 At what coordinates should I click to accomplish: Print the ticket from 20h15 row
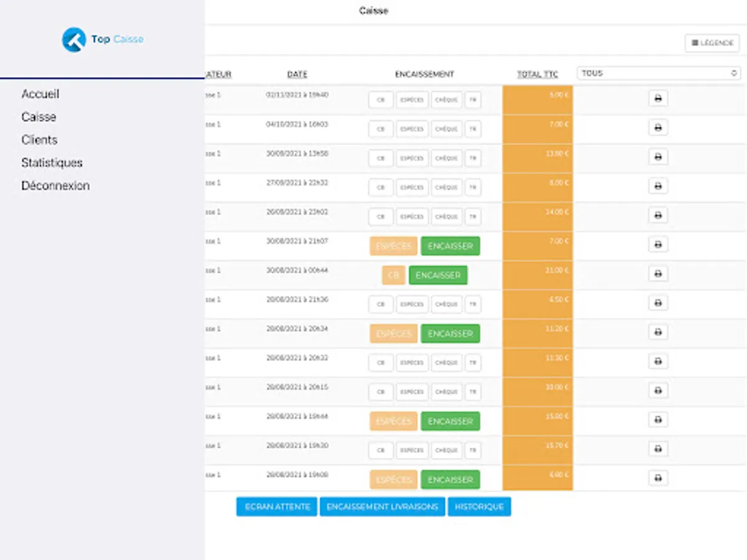click(658, 391)
